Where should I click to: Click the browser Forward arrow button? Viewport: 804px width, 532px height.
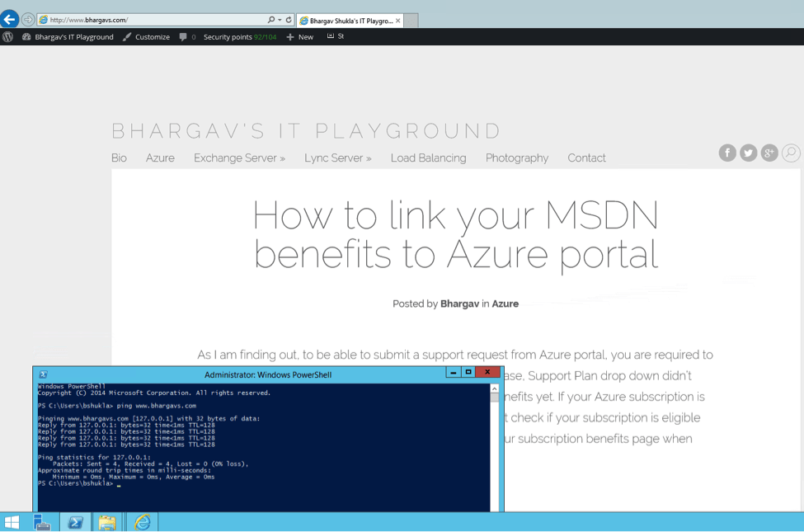(28, 19)
